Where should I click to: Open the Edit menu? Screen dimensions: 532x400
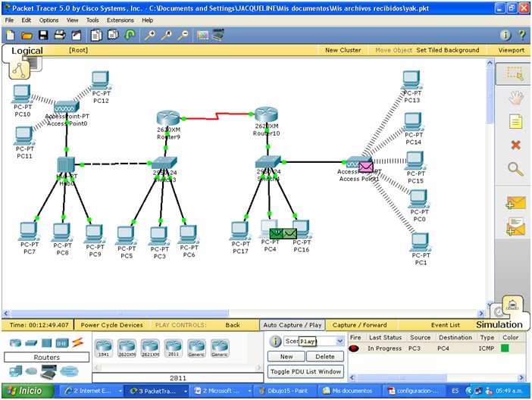26,20
